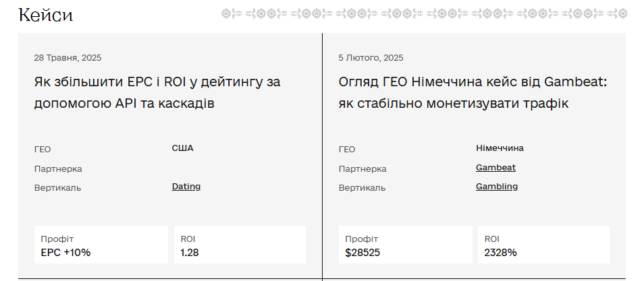Viewport: 644px width, 281px height.
Task: Click the ГЕО label in the Gambeat case
Action: (x=346, y=150)
